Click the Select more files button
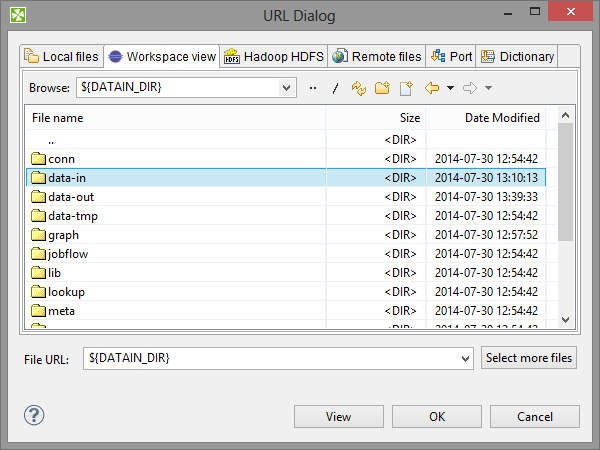This screenshot has height=450, width=600. [529, 358]
